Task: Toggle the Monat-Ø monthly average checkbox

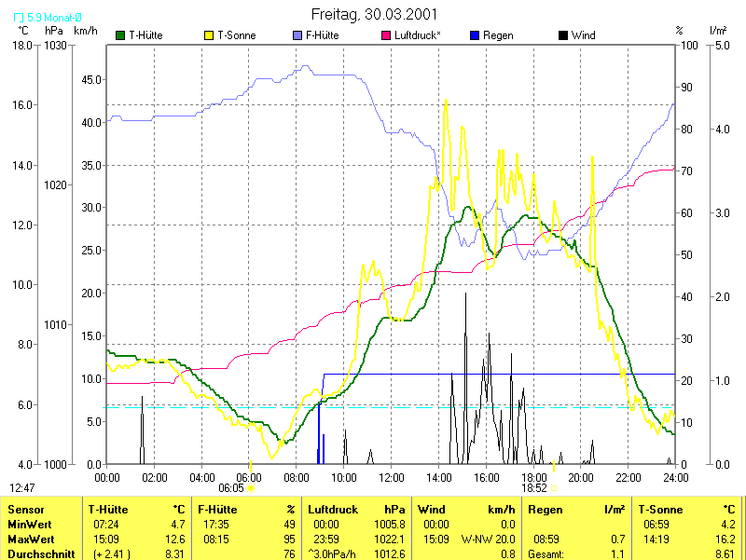Action: pos(20,17)
